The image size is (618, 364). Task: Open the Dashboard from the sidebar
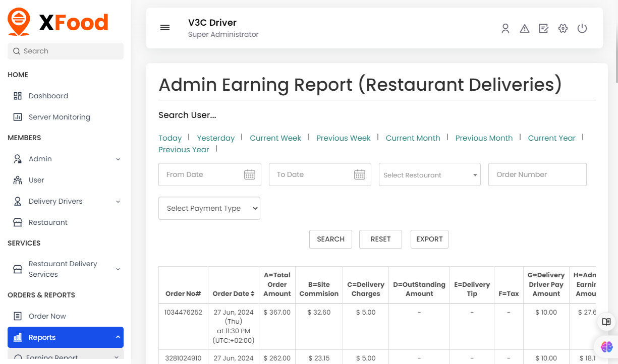(x=48, y=95)
